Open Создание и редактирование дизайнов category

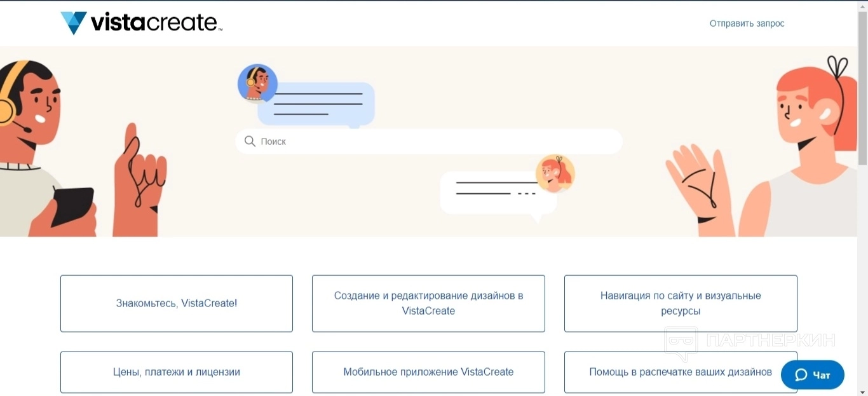tap(428, 303)
